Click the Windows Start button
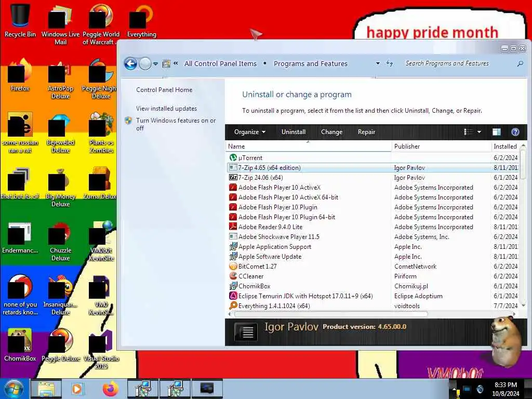The height and width of the screenshot is (399, 532). (14, 389)
